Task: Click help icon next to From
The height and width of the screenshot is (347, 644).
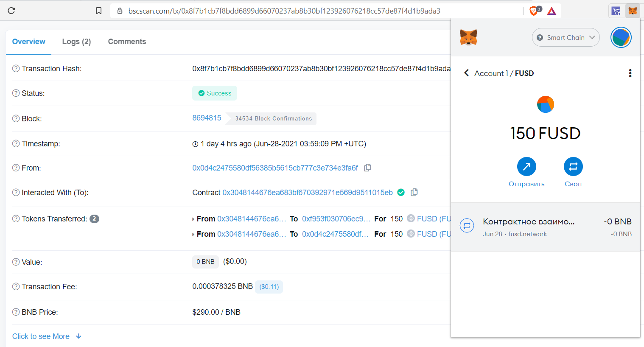Action: 16,168
